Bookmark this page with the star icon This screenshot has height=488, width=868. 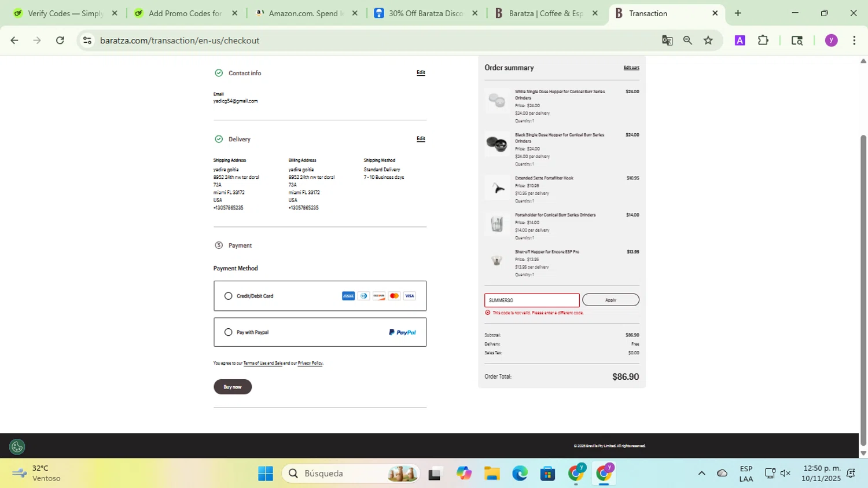point(708,41)
